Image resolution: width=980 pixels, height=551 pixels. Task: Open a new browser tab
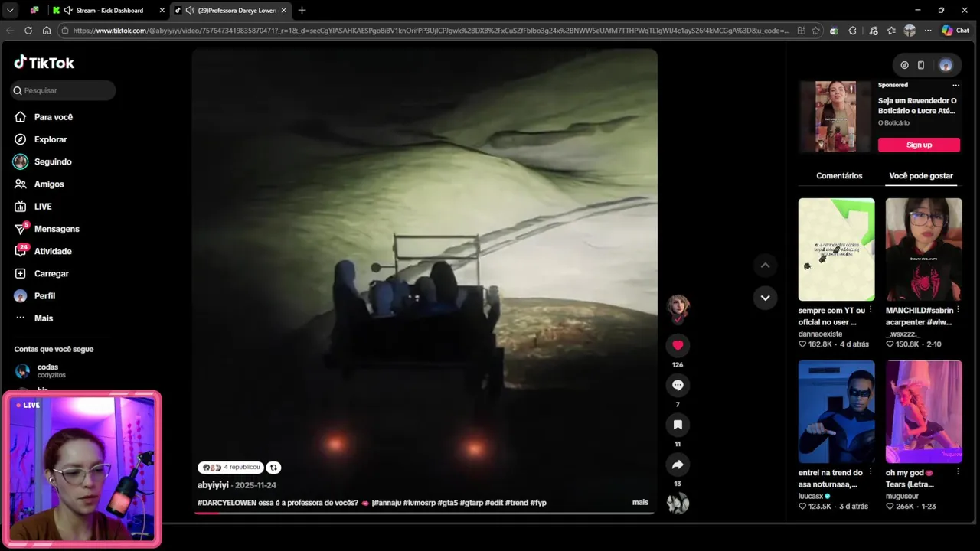[302, 10]
